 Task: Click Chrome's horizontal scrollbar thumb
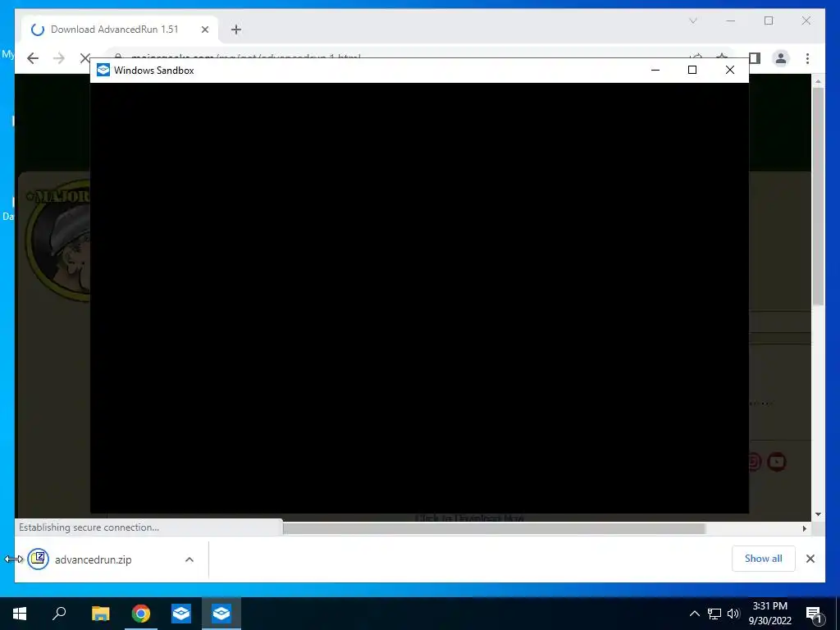tap(494, 528)
